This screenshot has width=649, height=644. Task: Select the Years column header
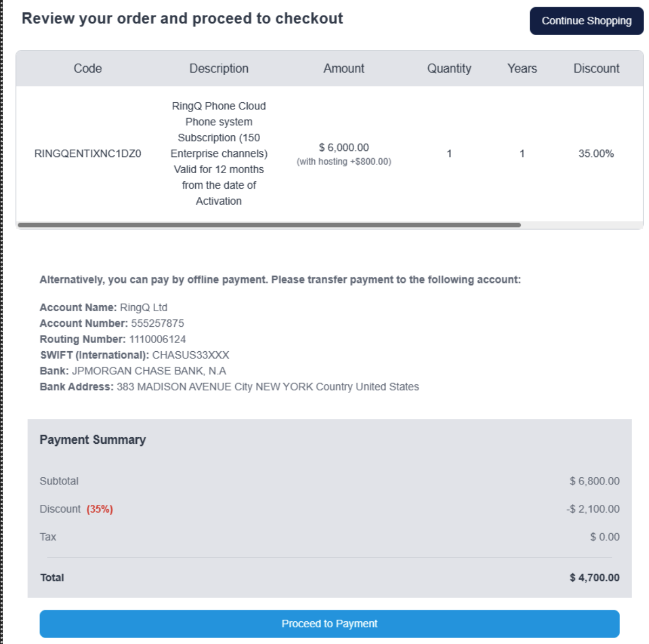point(522,68)
